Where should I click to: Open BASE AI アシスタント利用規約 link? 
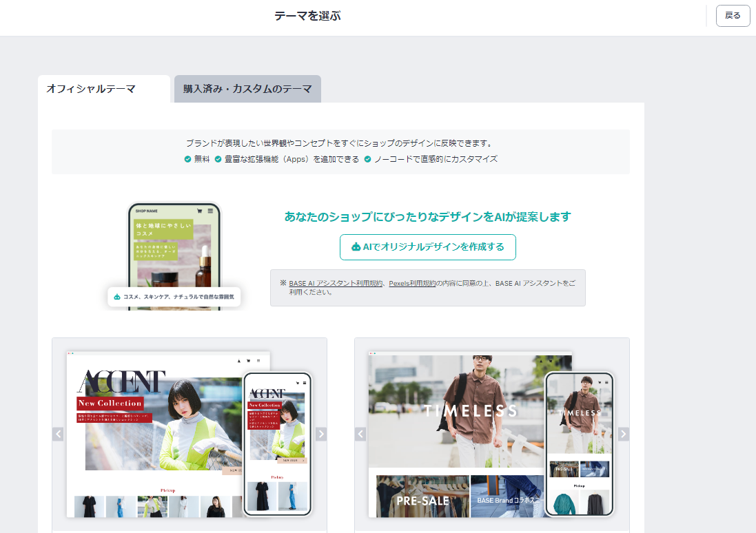336,283
